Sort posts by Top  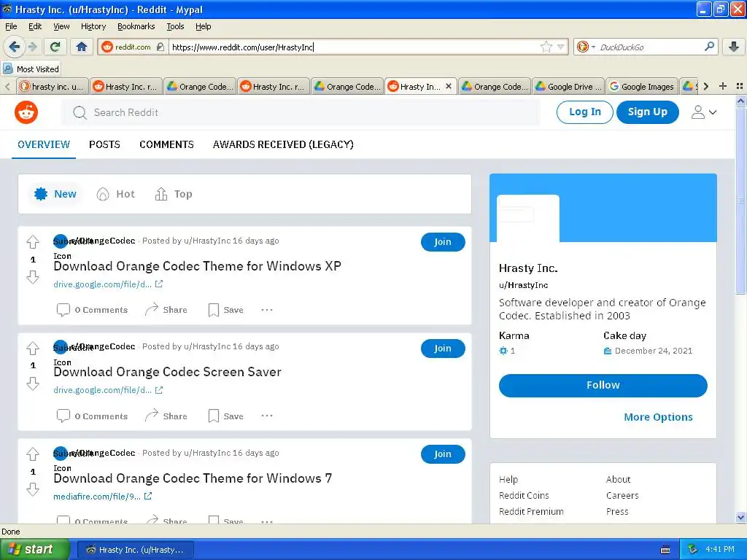174,194
